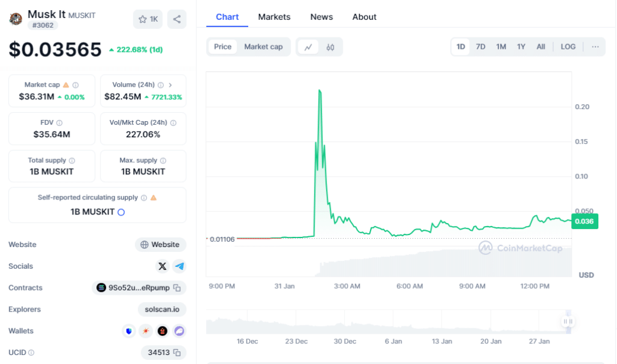Show FDV info icon
The width and height of the screenshot is (617, 364).
pos(60,123)
